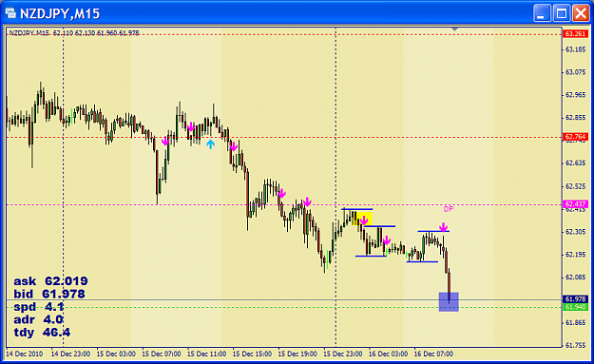Click the current bid 61.978 axis label
Viewport: 594px width, 364px height.
[x=575, y=299]
